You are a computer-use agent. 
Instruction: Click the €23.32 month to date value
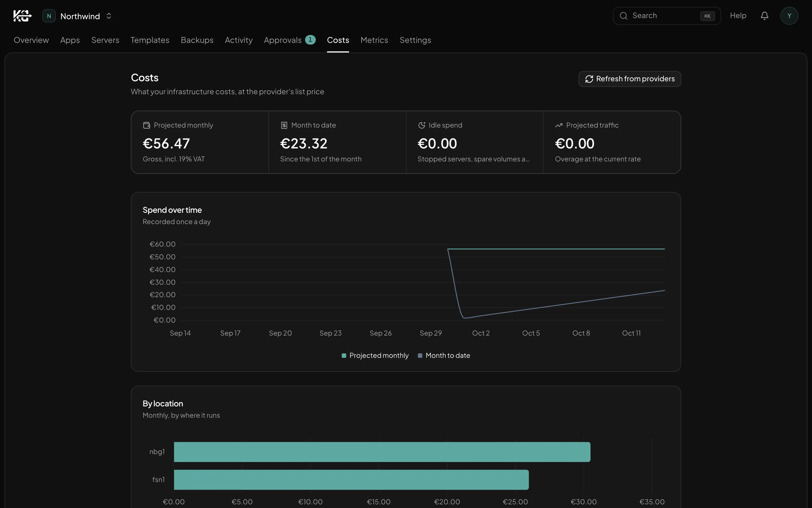[x=304, y=144]
